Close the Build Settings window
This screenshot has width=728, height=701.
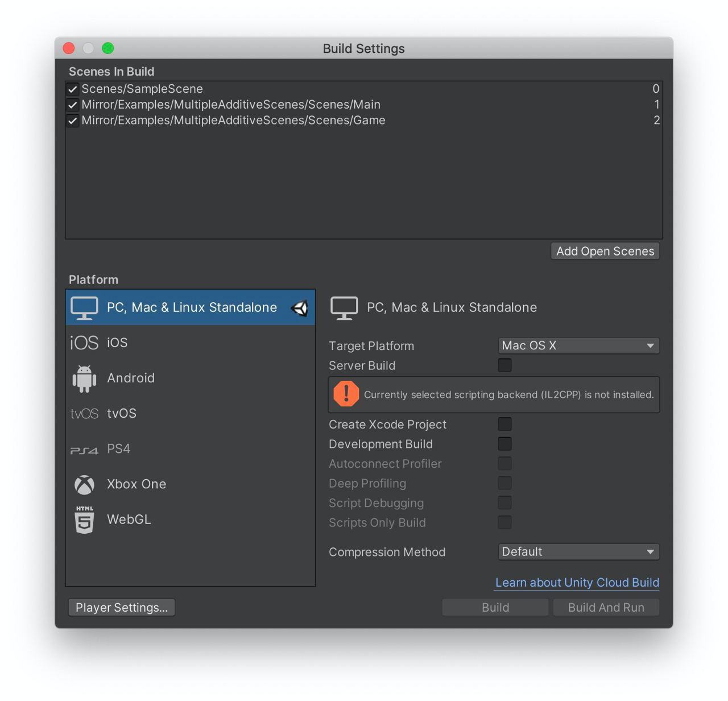point(69,48)
